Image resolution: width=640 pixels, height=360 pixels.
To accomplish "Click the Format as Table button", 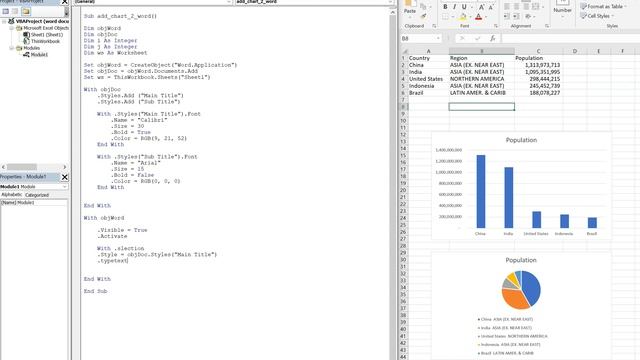I will click(603, 7).
